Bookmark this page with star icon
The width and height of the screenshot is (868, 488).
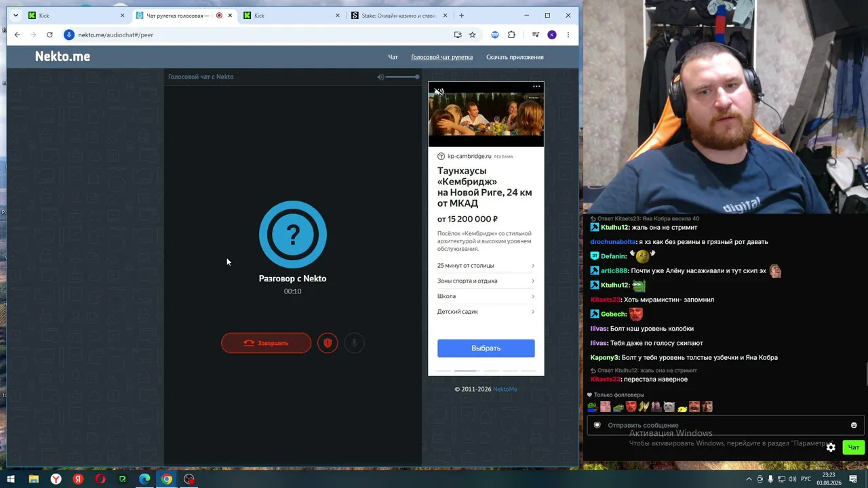[x=473, y=35]
